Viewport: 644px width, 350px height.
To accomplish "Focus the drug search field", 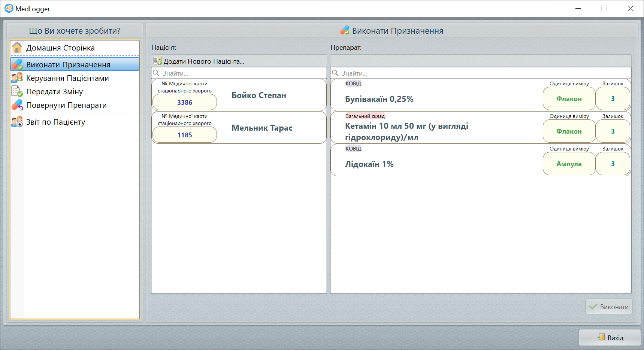I will pyautogui.click(x=483, y=73).
